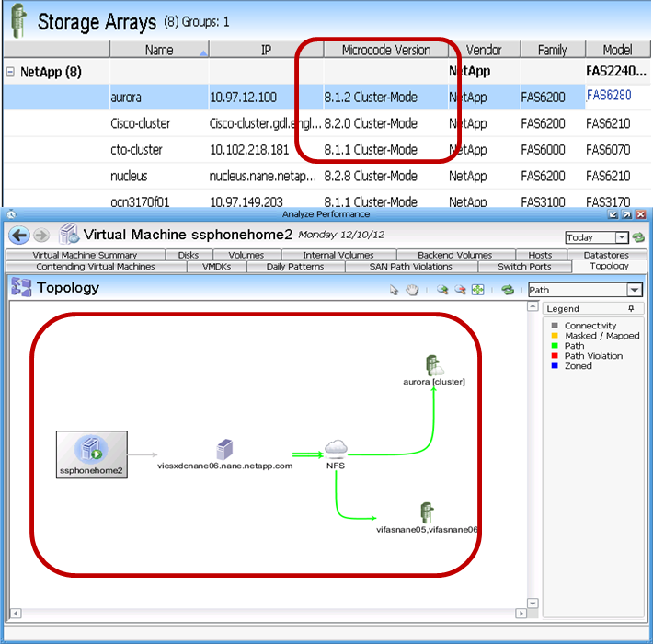
Task: Select the cto-cluster row
Action: [x=326, y=150]
